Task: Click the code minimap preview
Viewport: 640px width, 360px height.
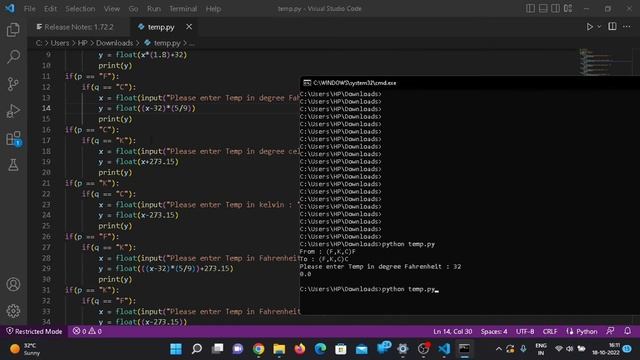Action: pos(606,62)
